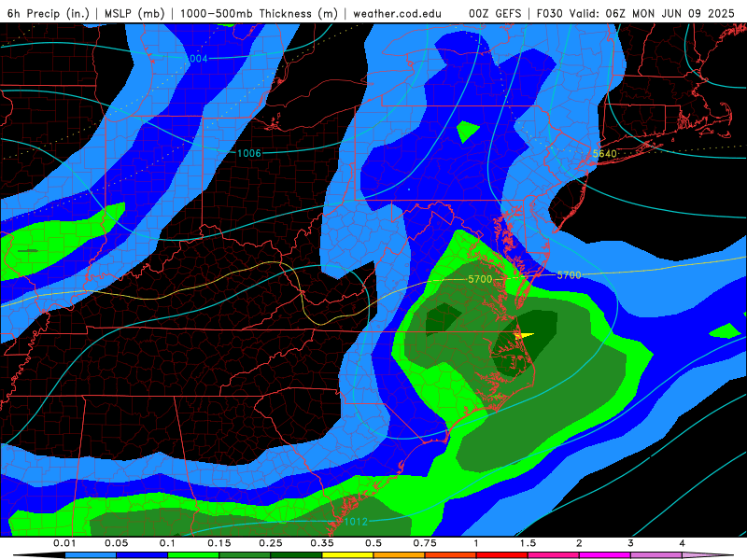Click the 5640 thickness contour label
The width and height of the screenshot is (747, 560).
[x=604, y=153]
